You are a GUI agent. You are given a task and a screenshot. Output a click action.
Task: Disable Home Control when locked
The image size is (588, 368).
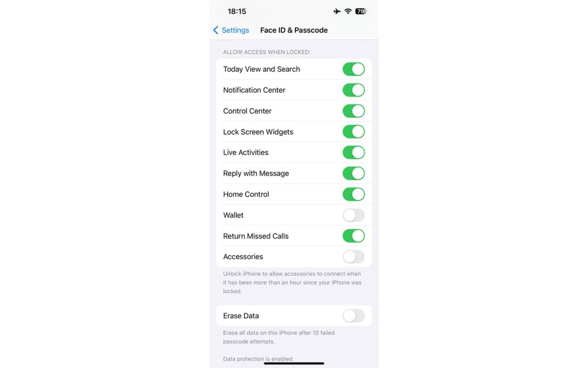click(x=353, y=194)
